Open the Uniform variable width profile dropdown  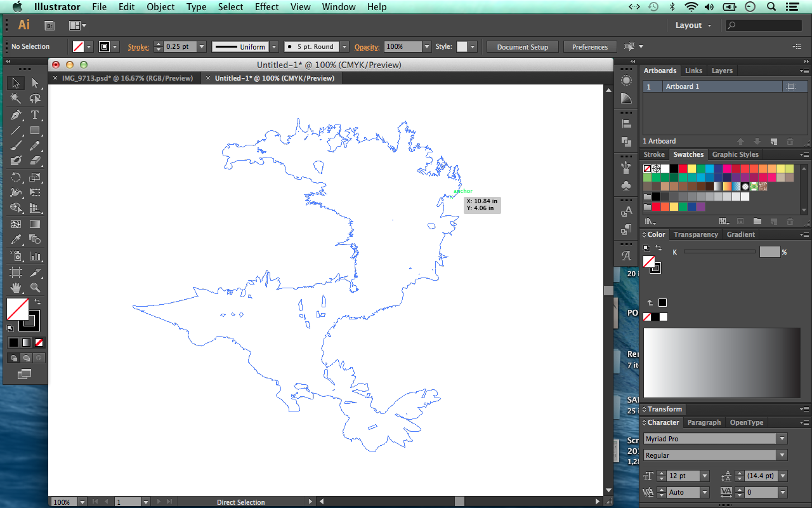pos(274,47)
